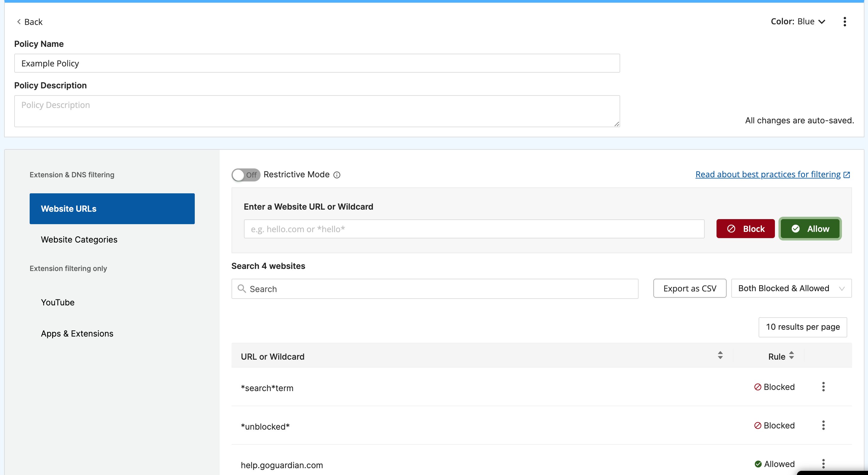The width and height of the screenshot is (868, 475).
Task: Click Export as CSV button
Action: tap(690, 288)
